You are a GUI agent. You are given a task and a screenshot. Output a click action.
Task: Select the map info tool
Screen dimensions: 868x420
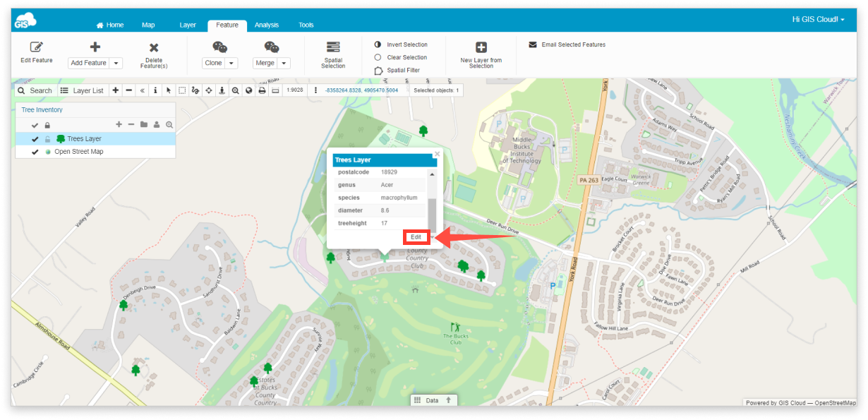[x=155, y=90]
